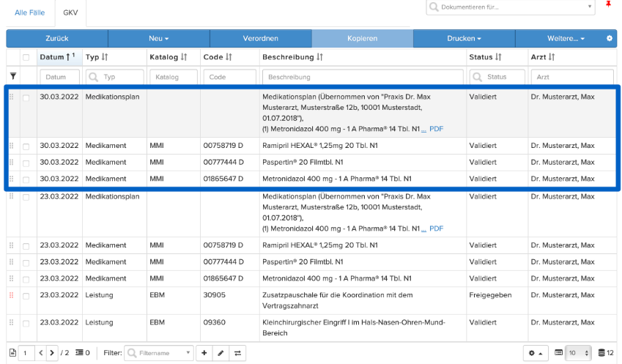Click drag handle of row 09360

click(12, 322)
